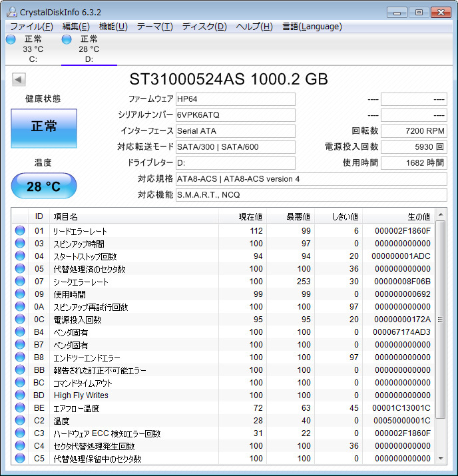Click the blue status circle for drive D:
458x476 pixels.
[67, 39]
